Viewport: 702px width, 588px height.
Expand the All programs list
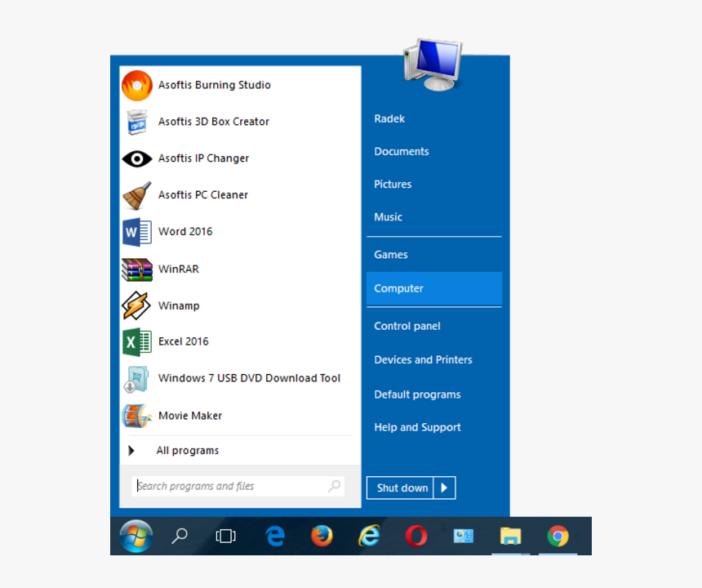click(x=188, y=450)
